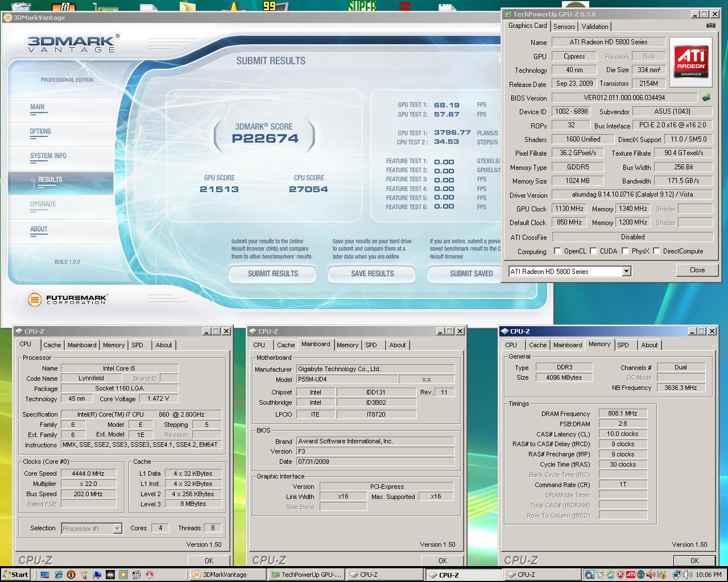Enable the CUDA checkbox

point(593,251)
